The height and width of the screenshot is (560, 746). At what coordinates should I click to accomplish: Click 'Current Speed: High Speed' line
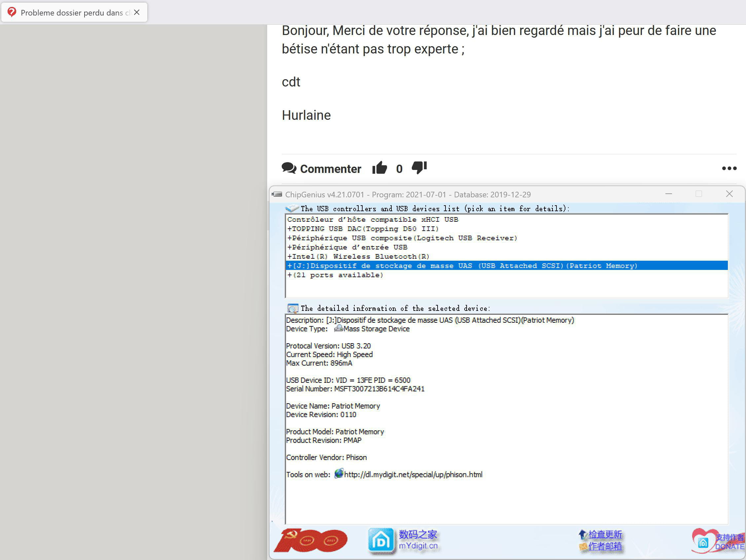pos(329,354)
